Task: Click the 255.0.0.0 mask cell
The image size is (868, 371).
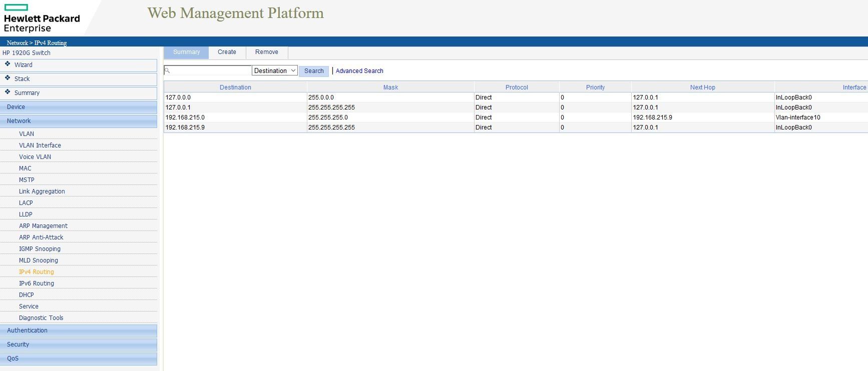Action: 390,97
